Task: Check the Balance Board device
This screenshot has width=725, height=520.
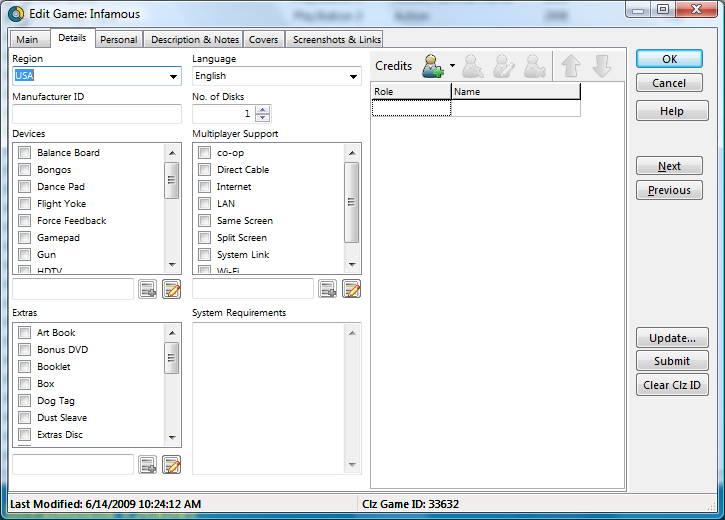Action: [25, 153]
